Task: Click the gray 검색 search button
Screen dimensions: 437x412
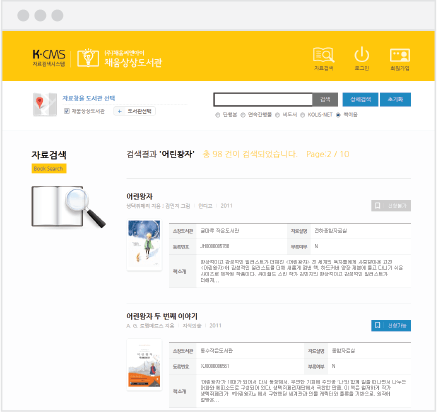Action: (325, 99)
